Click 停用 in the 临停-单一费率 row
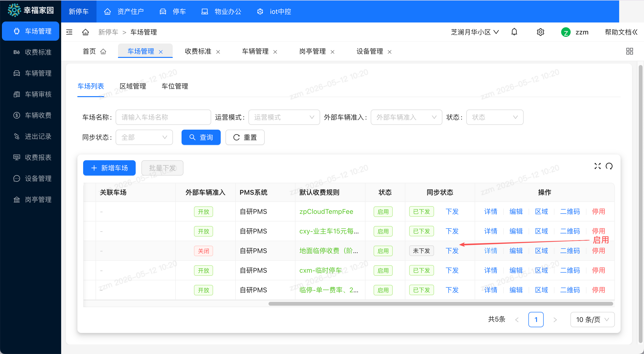The width and height of the screenshot is (644, 354). (x=598, y=290)
